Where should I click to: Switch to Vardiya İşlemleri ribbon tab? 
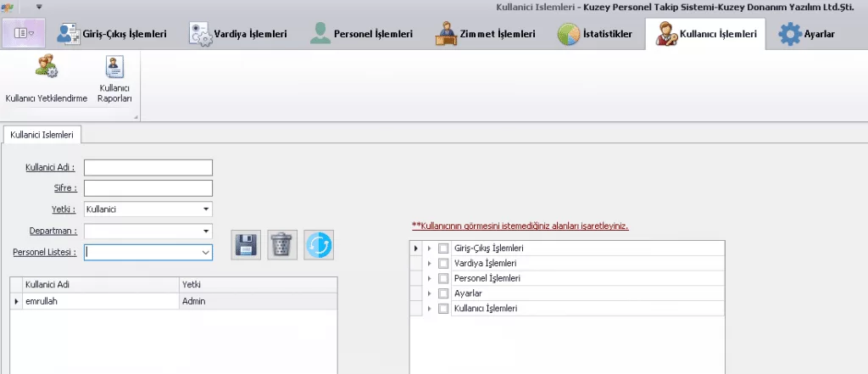tap(238, 34)
